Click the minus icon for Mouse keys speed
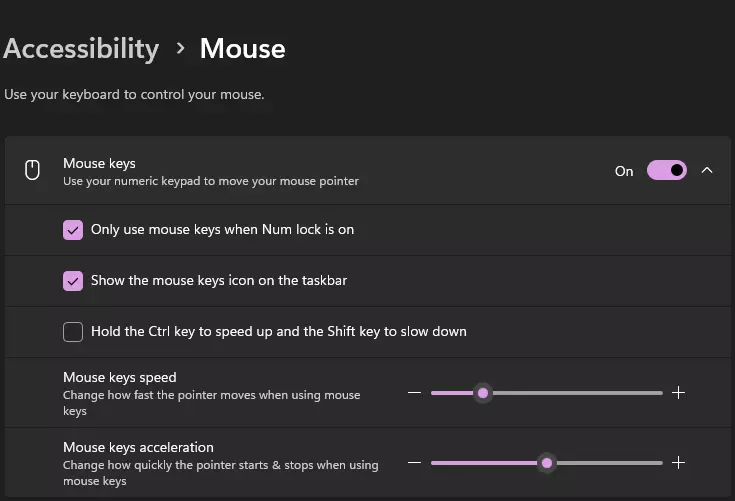Image resolution: width=735 pixels, height=501 pixels. tap(415, 393)
